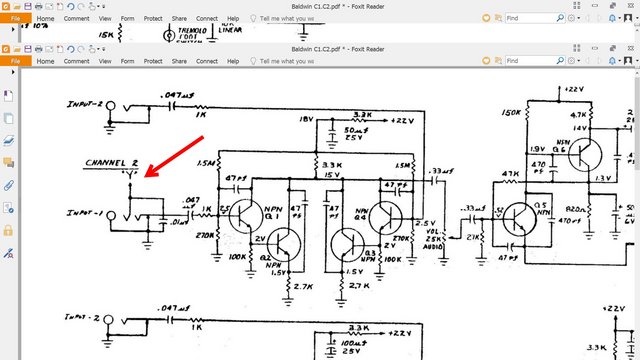This screenshot has width=640, height=360.
Task: Switch to Help tab in lower window
Action: pos(233,61)
